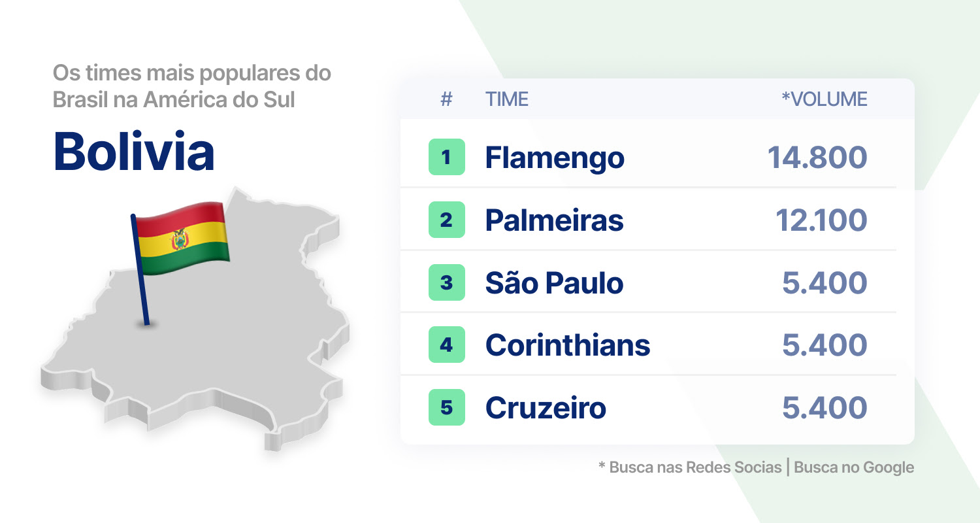Image resolution: width=980 pixels, height=523 pixels.
Task: Click the 14.800 volume value
Action: [x=817, y=158]
